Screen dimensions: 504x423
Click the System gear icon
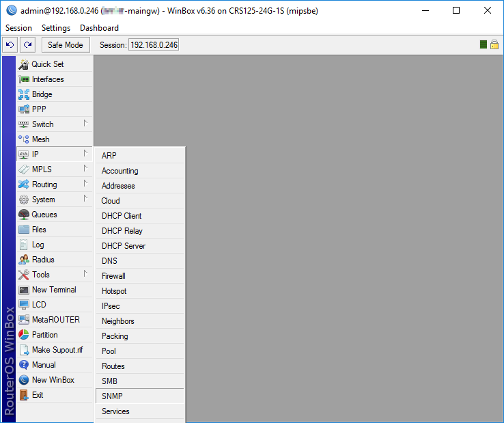24,200
